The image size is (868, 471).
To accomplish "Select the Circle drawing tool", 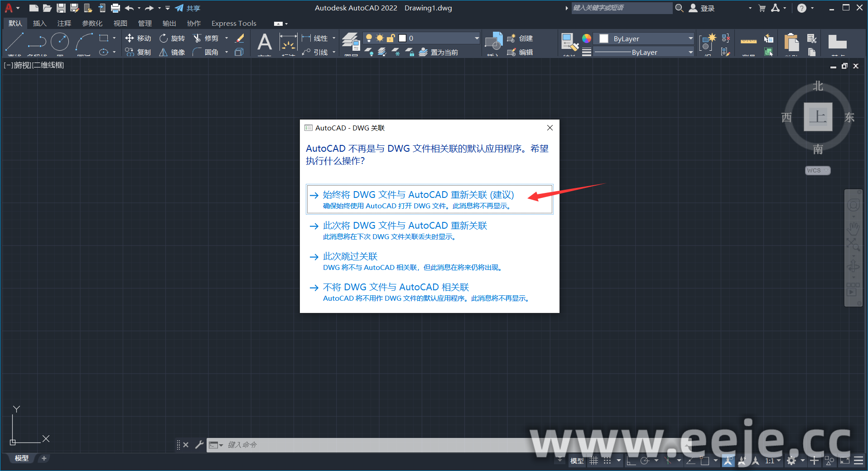I will [60, 42].
